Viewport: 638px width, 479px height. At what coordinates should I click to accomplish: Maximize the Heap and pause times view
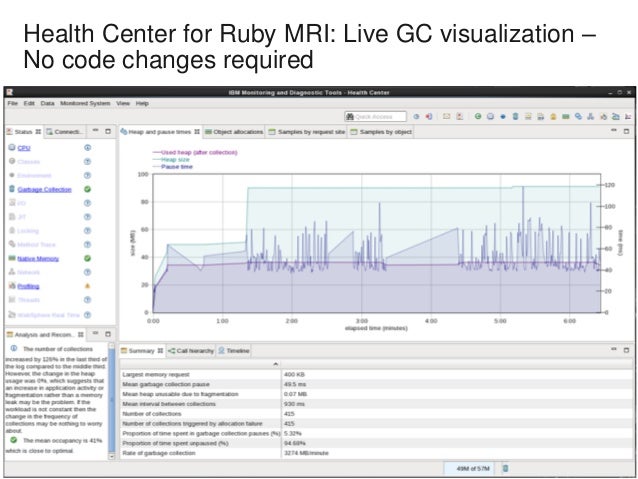tap(626, 131)
